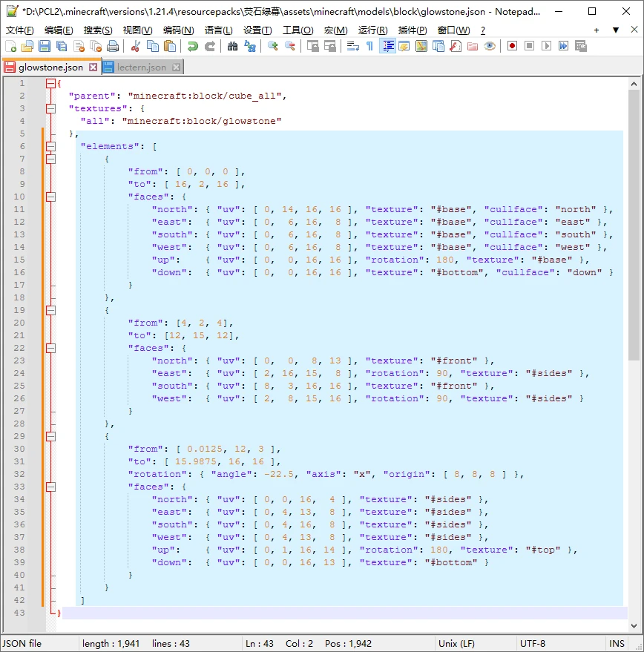Image resolution: width=644 pixels, height=652 pixels.
Task: Collapse faces fold at line 10
Action: pos(50,197)
